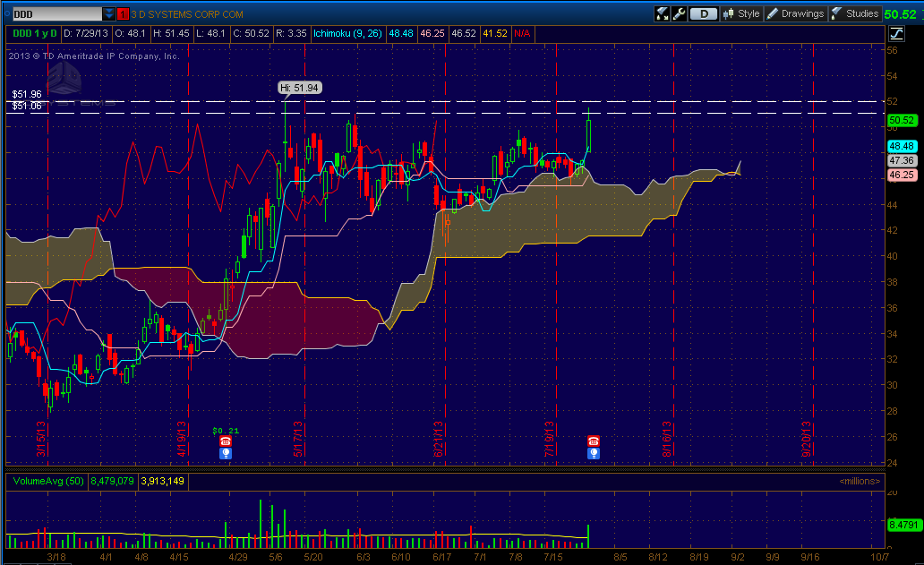
Task: Click the red N/A Ichimoku value
Action: coord(522,34)
